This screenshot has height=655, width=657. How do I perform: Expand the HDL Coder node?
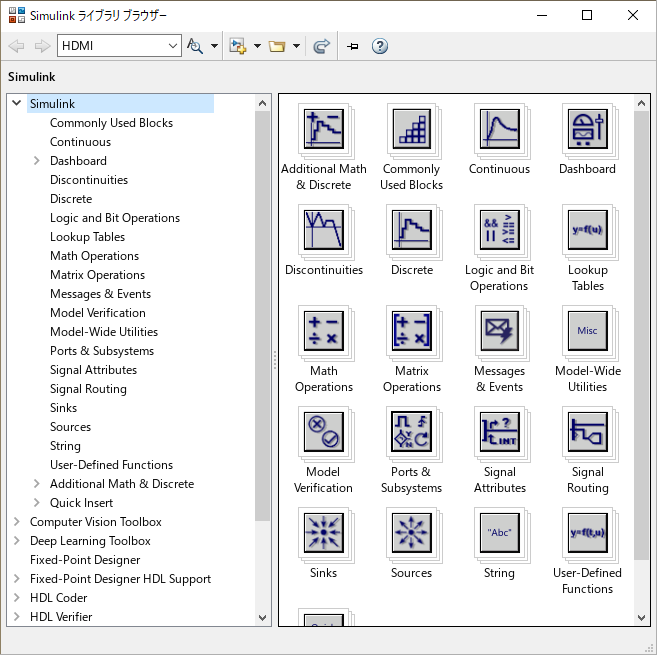point(17,598)
